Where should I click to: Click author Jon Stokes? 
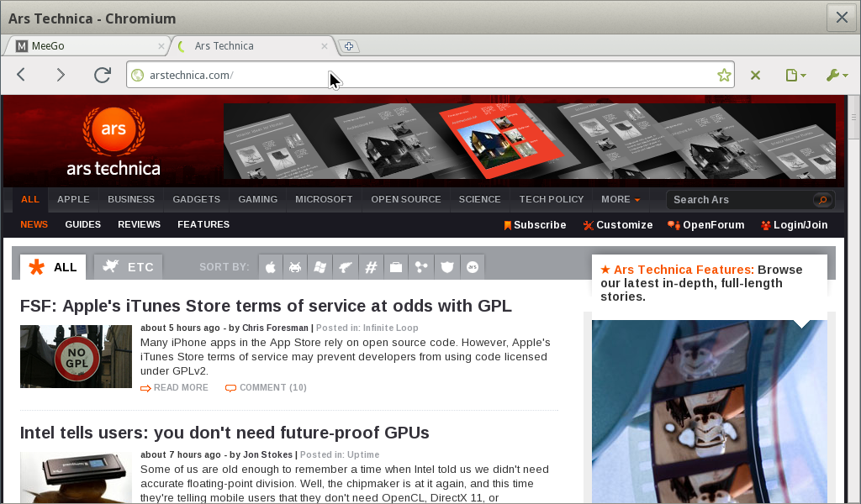tap(267, 454)
